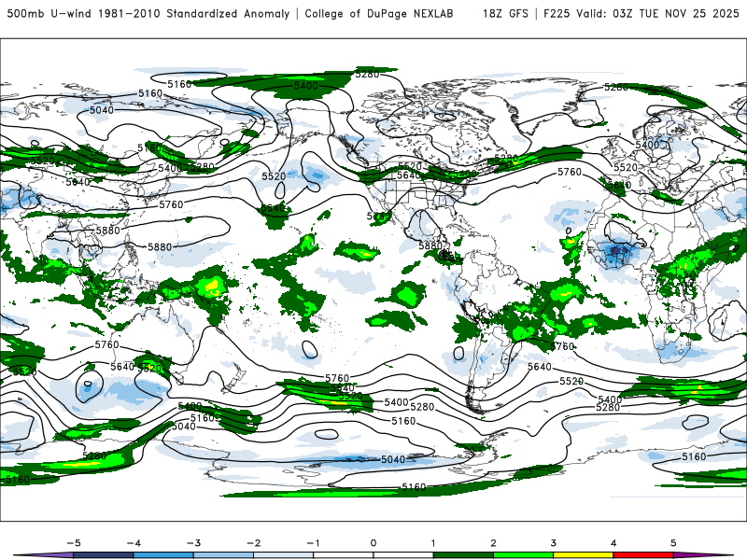Click the colorbar label '2'

point(493,543)
